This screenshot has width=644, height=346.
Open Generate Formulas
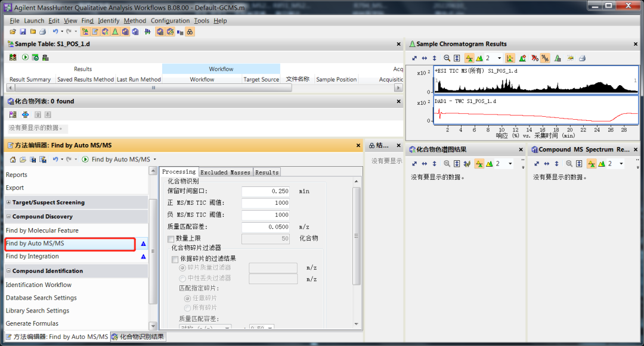(32, 323)
